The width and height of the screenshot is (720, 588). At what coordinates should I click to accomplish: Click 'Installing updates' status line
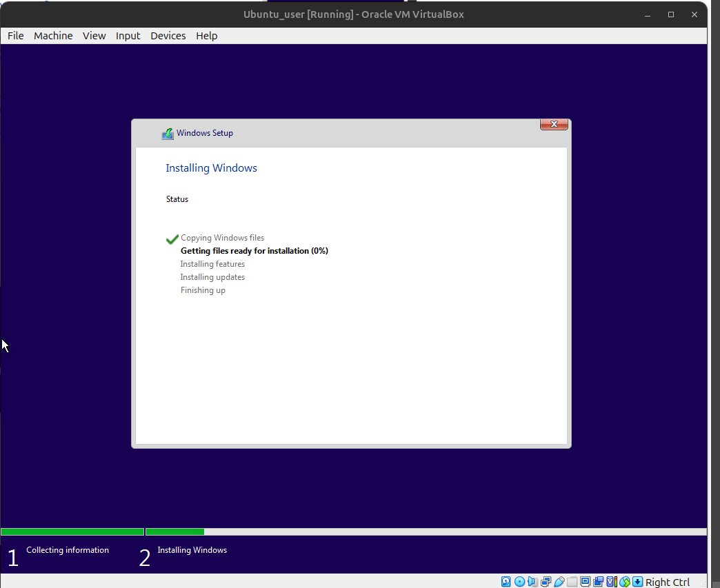click(212, 277)
